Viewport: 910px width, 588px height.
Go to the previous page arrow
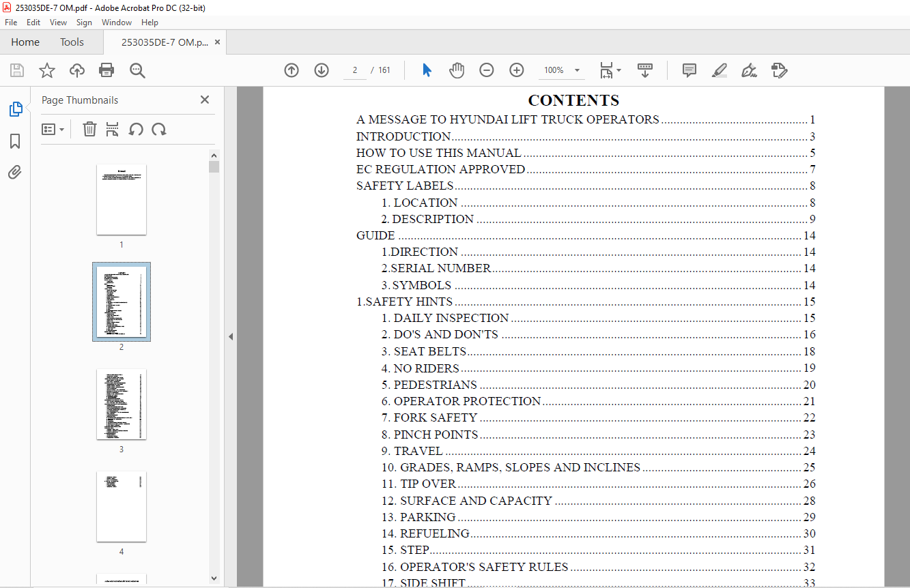(x=292, y=70)
